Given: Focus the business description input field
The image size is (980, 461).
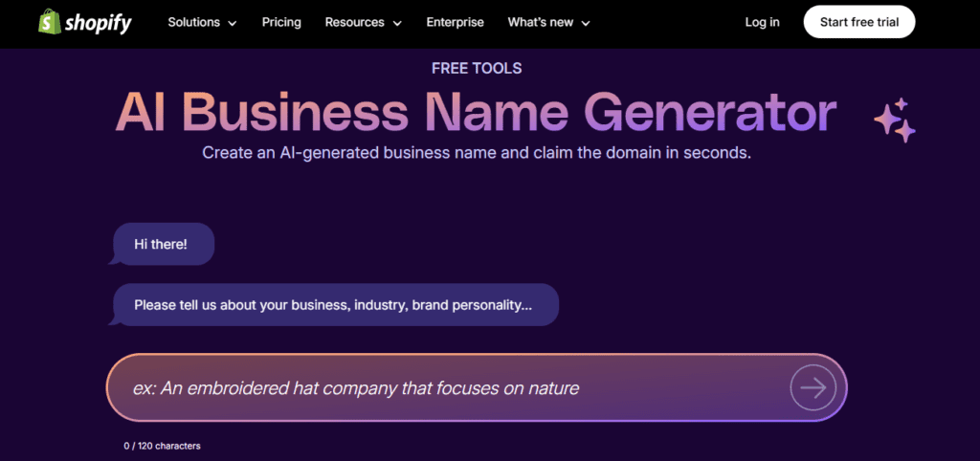Looking at the screenshot, I should [x=477, y=388].
